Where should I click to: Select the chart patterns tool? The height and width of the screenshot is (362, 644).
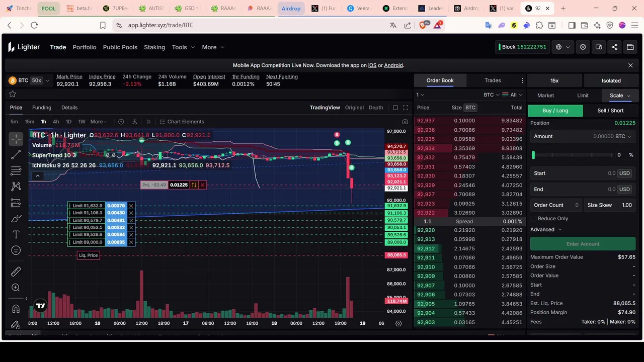(16, 187)
